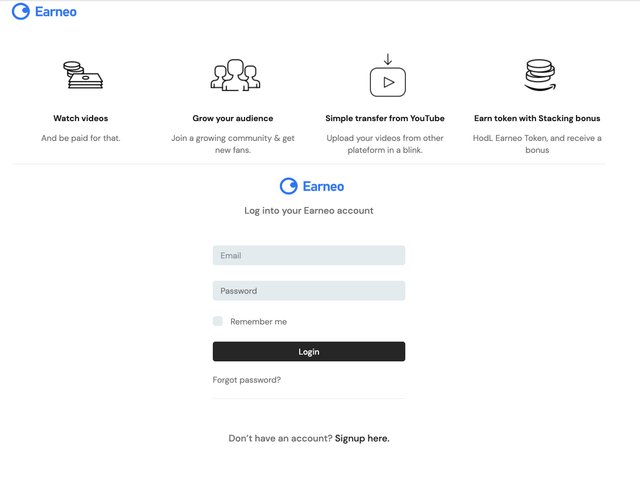Focus the Password input field

coord(309,291)
